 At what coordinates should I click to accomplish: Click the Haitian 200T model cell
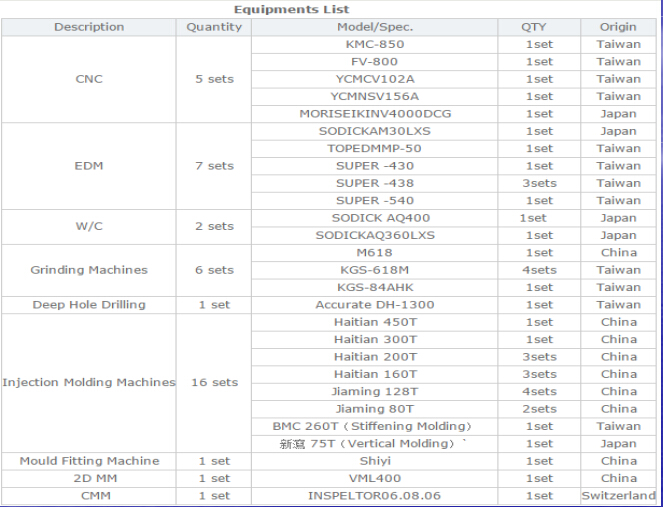pyautogui.click(x=375, y=356)
